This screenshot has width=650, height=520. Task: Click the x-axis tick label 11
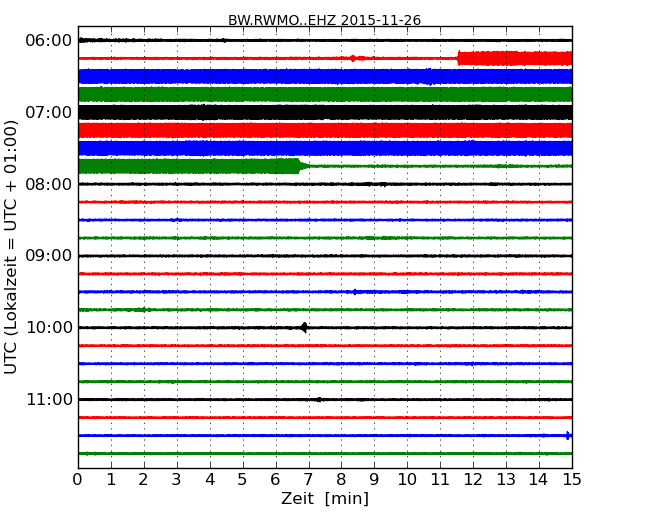440,480
